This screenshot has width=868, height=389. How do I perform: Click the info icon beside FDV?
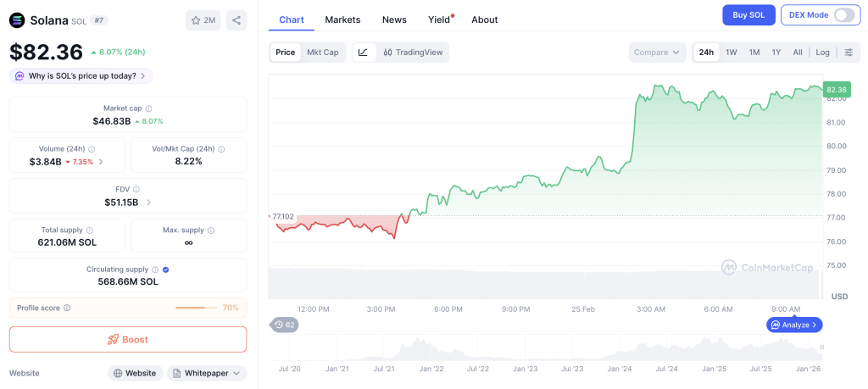[x=136, y=189]
